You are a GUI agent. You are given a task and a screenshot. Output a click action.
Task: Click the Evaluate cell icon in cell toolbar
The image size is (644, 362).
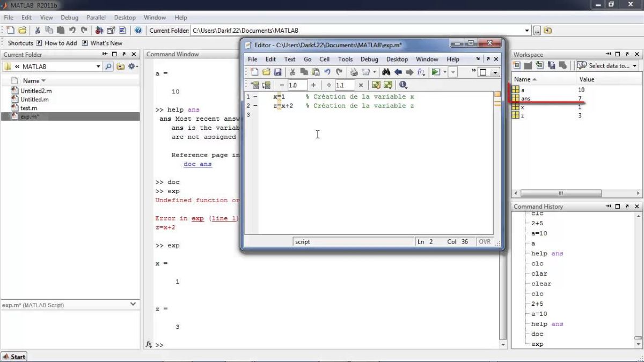click(255, 85)
